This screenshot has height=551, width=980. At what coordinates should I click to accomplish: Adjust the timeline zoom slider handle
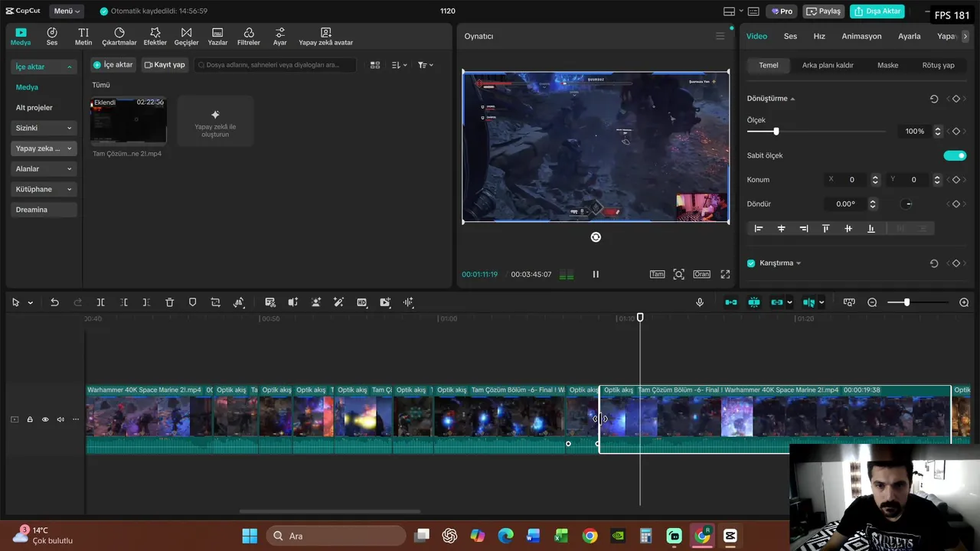[x=906, y=302]
